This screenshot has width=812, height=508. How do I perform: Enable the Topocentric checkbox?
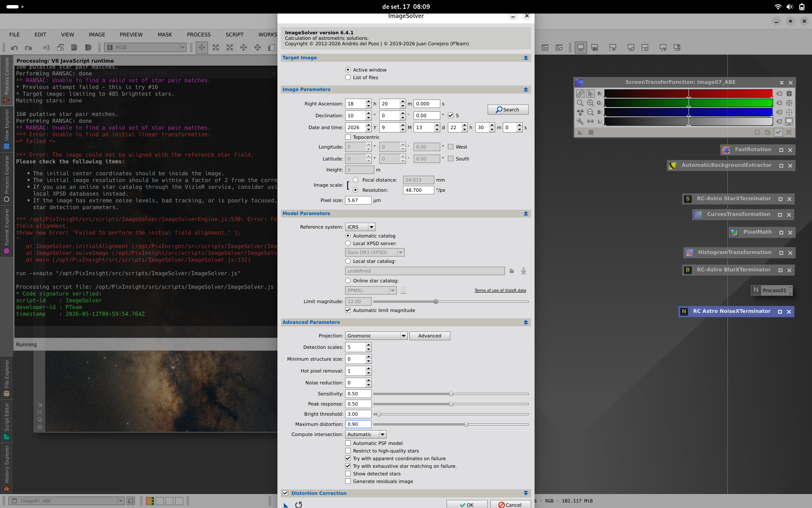coord(348,137)
